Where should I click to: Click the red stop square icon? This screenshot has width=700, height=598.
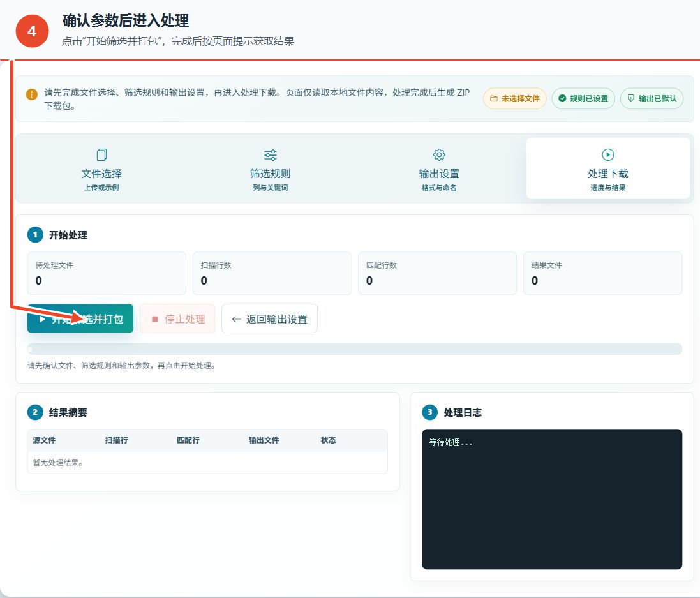coord(155,319)
